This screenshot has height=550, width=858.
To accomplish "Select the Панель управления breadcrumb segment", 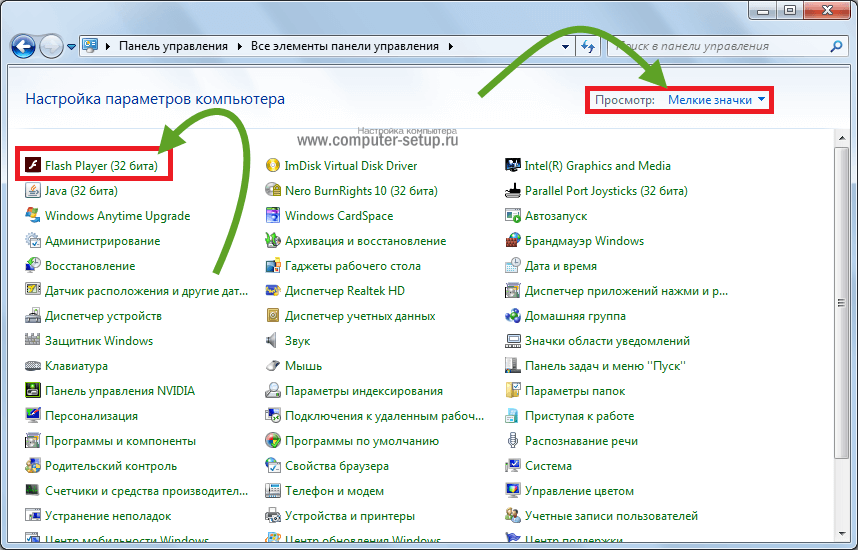I will (173, 46).
